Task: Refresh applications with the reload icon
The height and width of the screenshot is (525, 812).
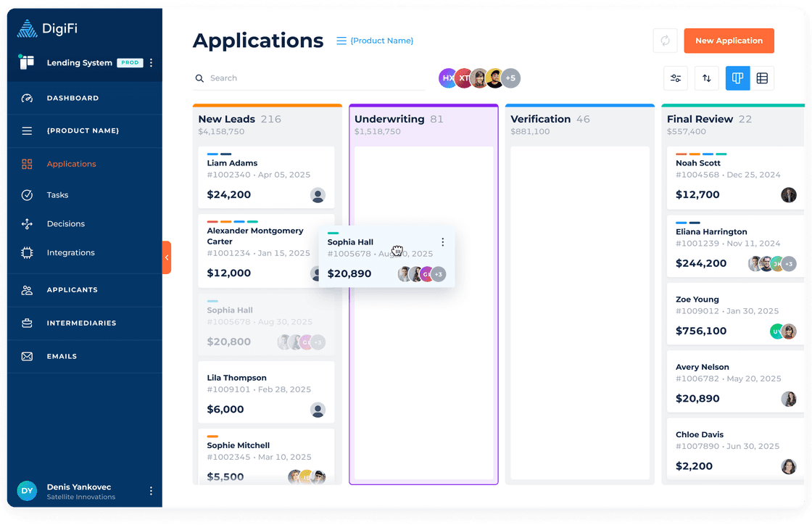Action: [665, 41]
